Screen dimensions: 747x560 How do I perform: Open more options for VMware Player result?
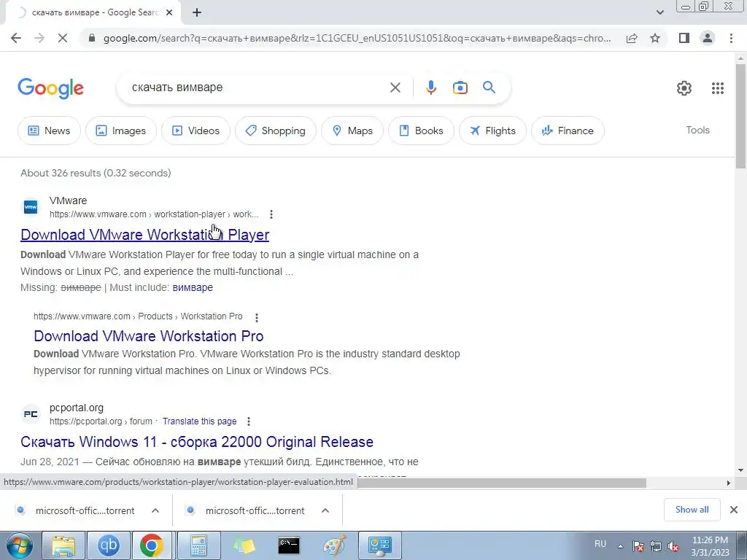271,214
